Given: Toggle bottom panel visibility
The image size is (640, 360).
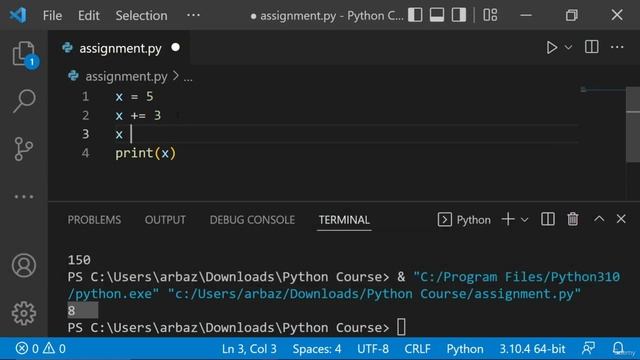Looking at the screenshot, I should 437,15.
